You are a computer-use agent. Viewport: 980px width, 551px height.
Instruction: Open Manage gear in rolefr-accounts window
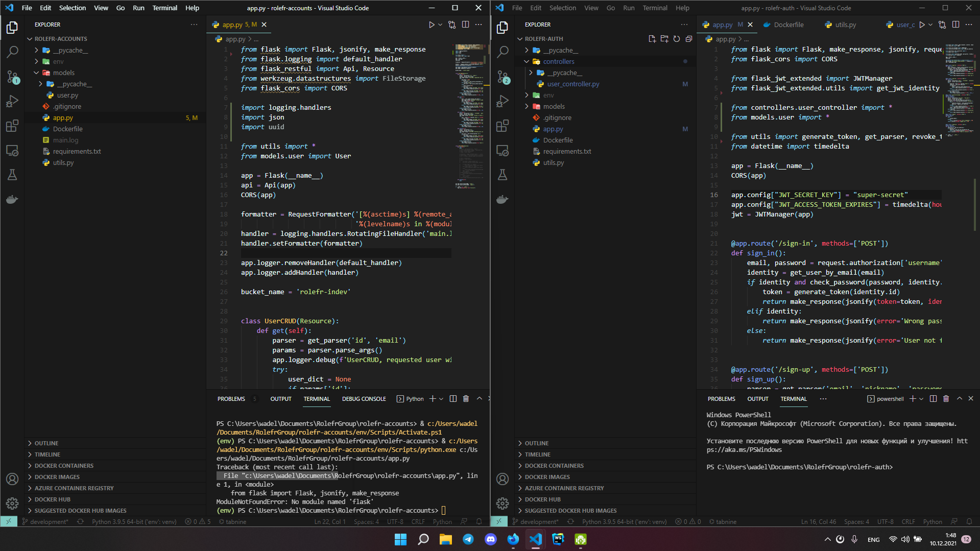pos(12,504)
